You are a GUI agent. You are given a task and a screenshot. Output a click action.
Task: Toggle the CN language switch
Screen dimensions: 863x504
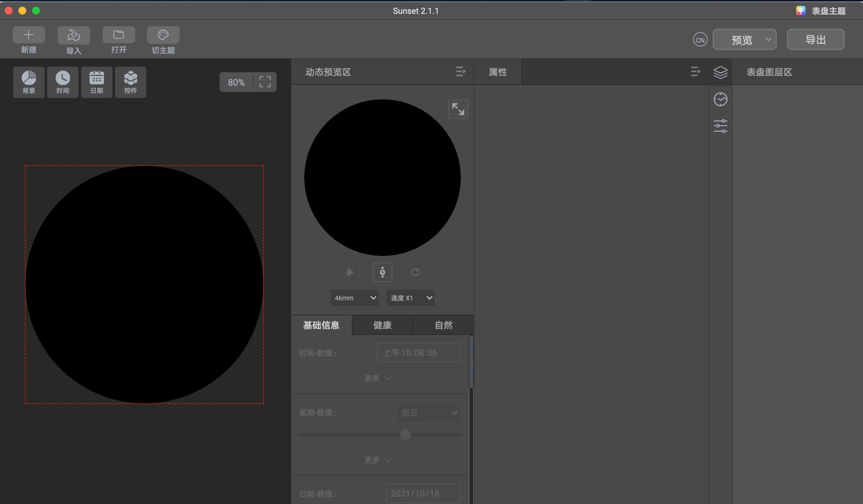pos(700,40)
